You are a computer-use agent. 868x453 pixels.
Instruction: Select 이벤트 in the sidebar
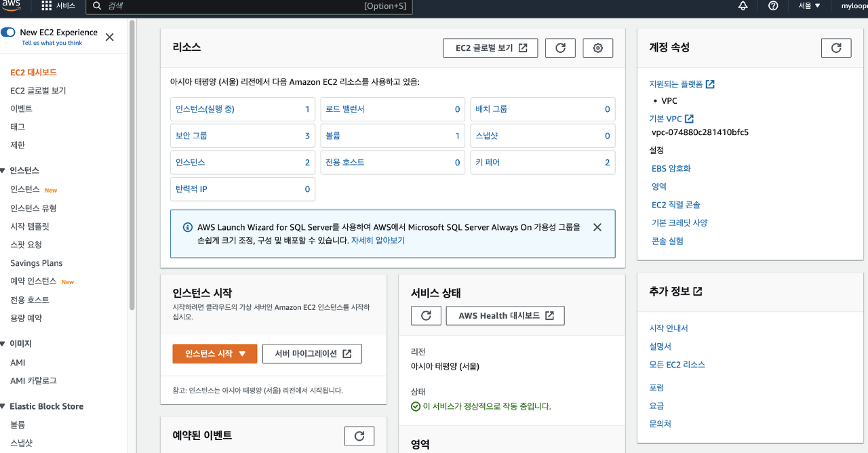pyautogui.click(x=21, y=109)
